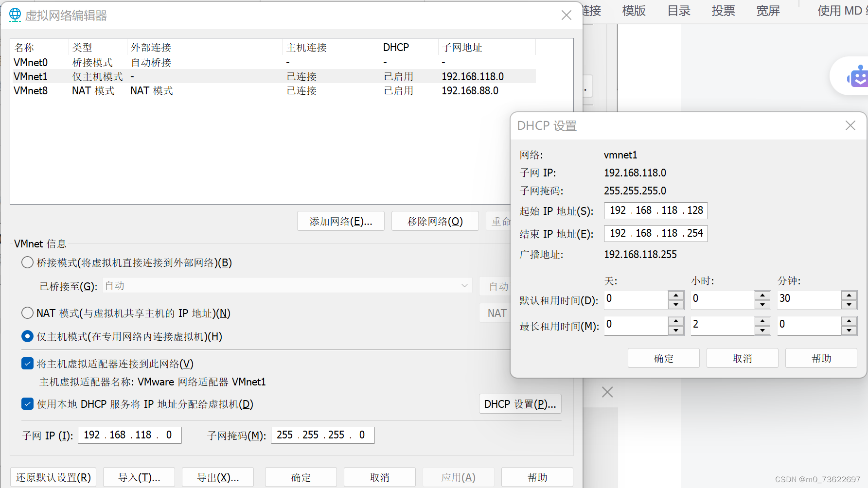Increase 默认租用时间 days value
This screenshot has height=488, width=868.
coord(676,295)
